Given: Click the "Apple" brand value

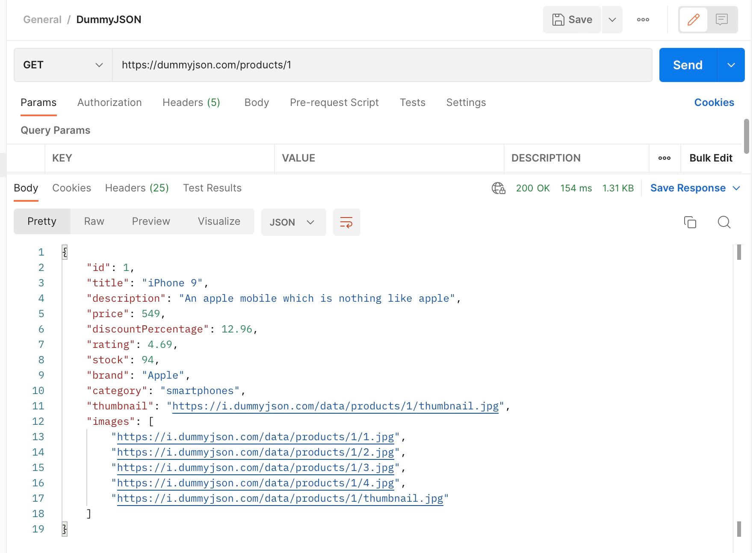Looking at the screenshot, I should (x=163, y=375).
